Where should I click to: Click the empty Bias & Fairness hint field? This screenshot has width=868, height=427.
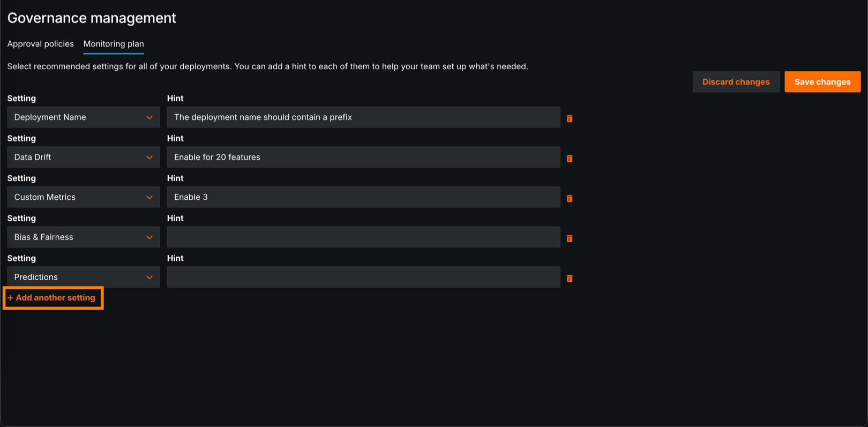pos(363,237)
